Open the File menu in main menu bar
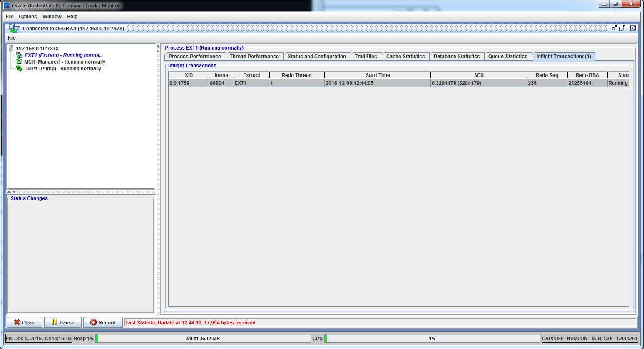The width and height of the screenshot is (644, 349). pyautogui.click(x=10, y=17)
